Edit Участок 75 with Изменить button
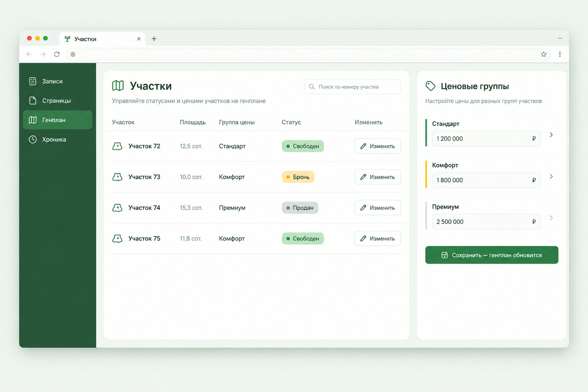 378,238
